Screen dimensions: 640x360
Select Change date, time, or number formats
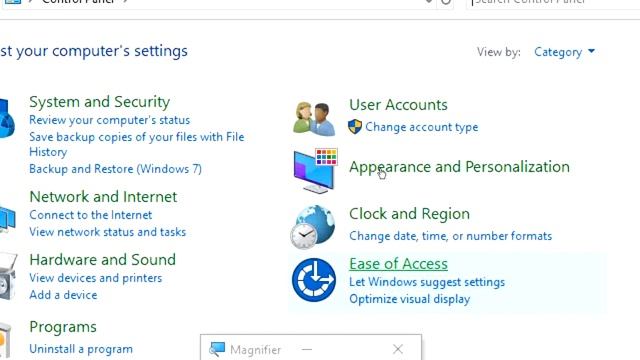[451, 236]
